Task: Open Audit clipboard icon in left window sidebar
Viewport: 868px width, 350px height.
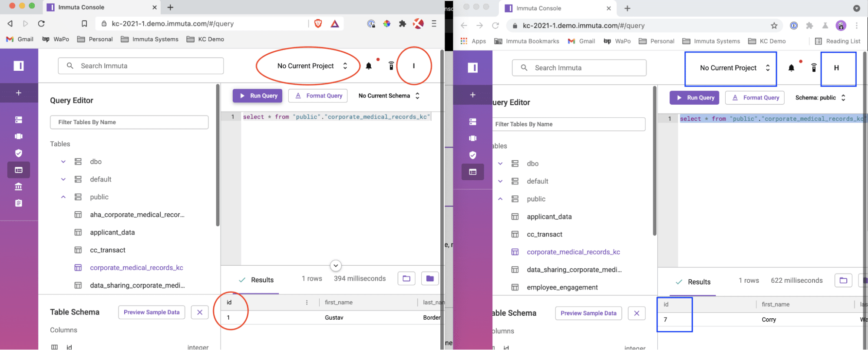Action: pos(19,203)
